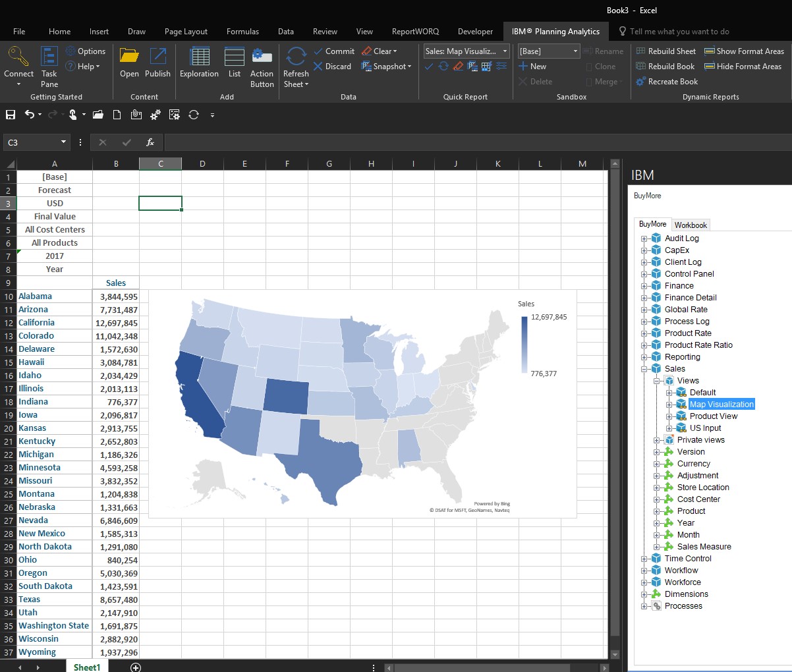Open the Task Pane
Viewport: 792px width, 672px height.
(49, 67)
